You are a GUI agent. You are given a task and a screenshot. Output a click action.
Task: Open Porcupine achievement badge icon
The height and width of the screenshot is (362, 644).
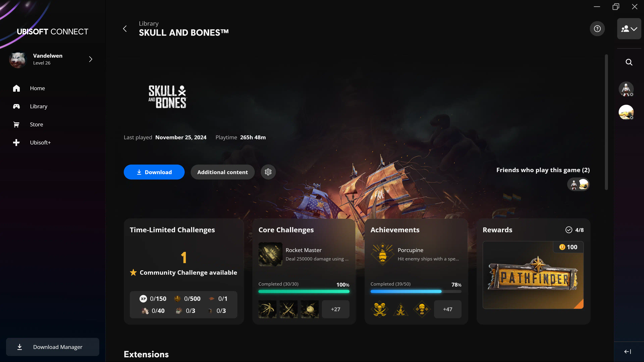pyautogui.click(x=382, y=254)
